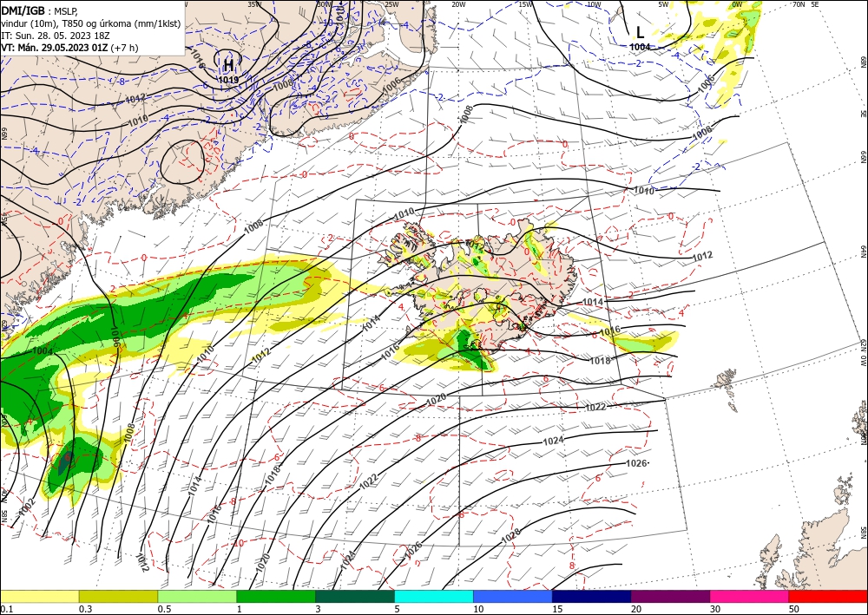The image size is (868, 615).
Task: Select the green 1–3 legend color band
Action: tap(276, 596)
